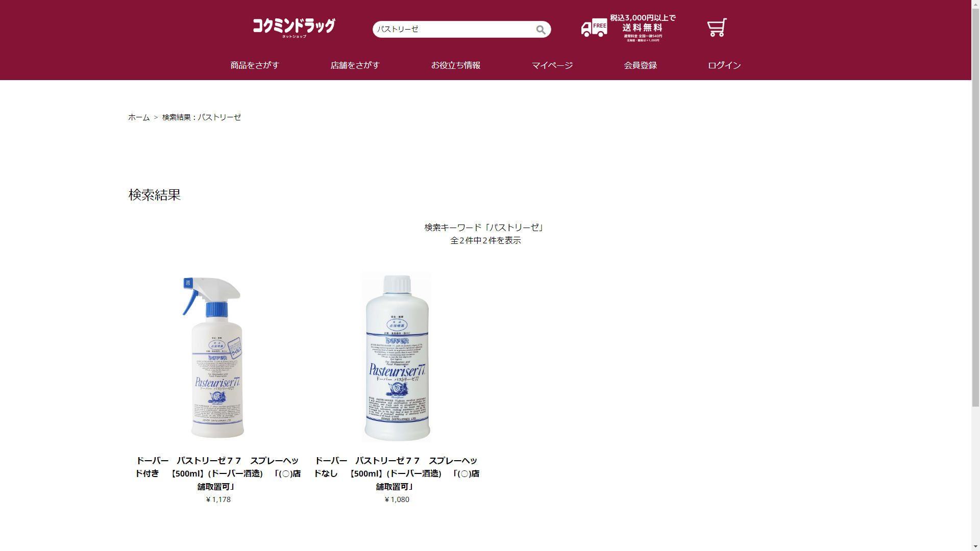The height and width of the screenshot is (551, 980).
Task: Open the 店舗をさがす menu
Action: [x=355, y=65]
